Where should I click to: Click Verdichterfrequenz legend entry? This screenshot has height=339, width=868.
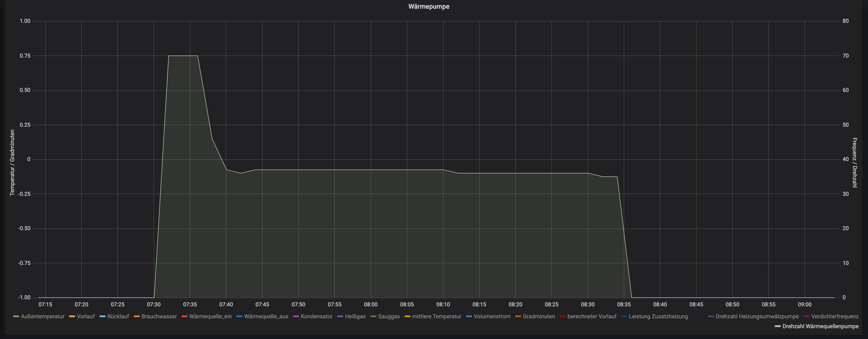click(835, 316)
